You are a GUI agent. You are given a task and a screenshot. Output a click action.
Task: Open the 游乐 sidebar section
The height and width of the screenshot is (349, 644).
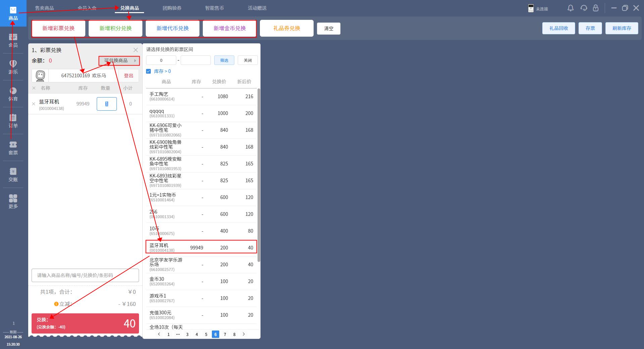(13, 67)
